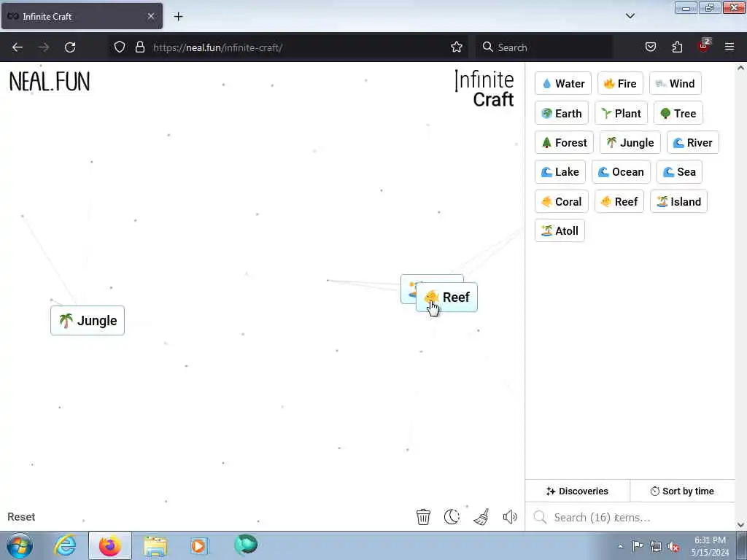Viewport: 747px width, 560px height.
Task: Clear canvas with the broom icon
Action: 481,517
